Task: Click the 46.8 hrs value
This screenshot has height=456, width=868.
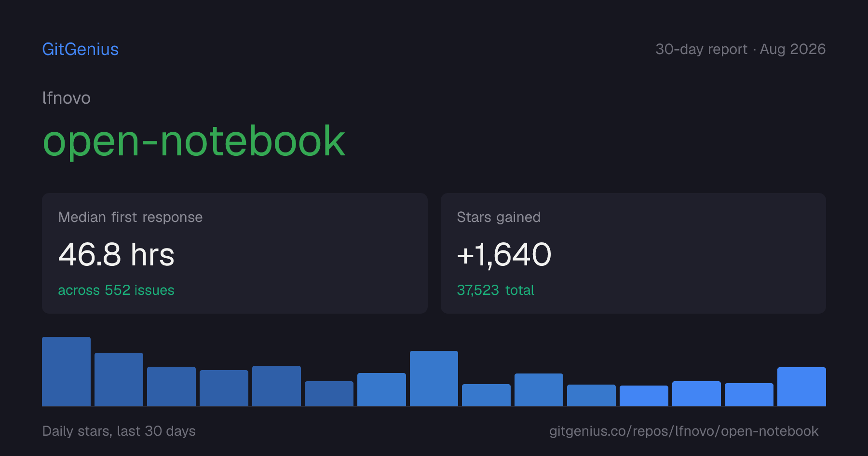Action: point(116,255)
